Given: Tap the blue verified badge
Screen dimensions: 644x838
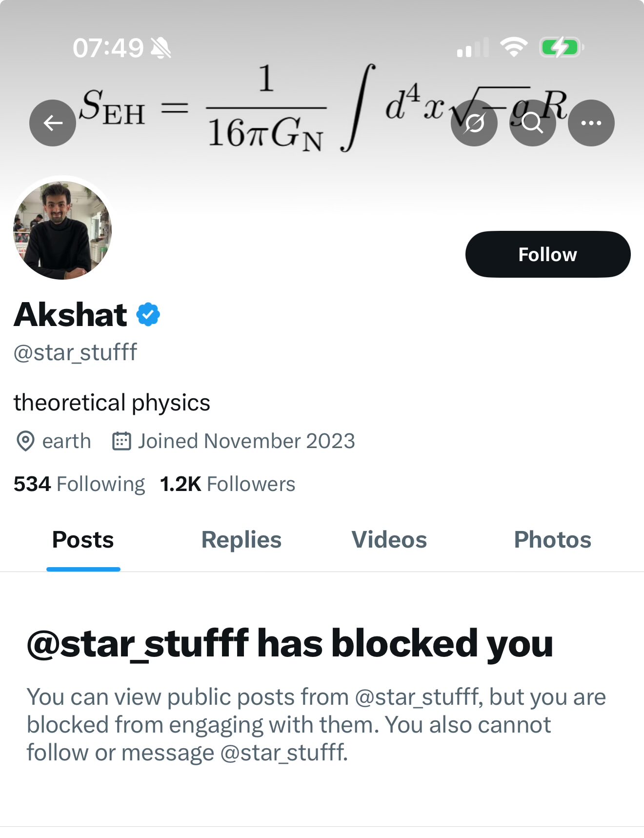Looking at the screenshot, I should click(148, 315).
